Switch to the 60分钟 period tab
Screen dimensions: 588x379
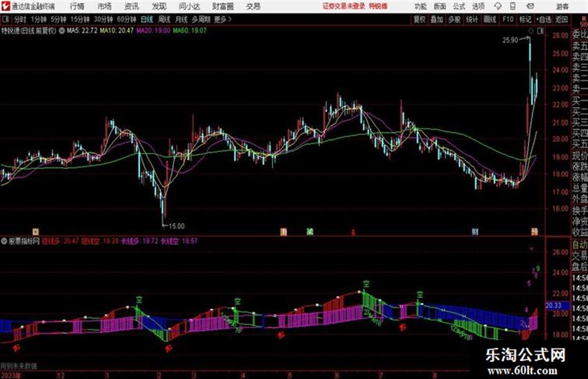click(x=126, y=19)
